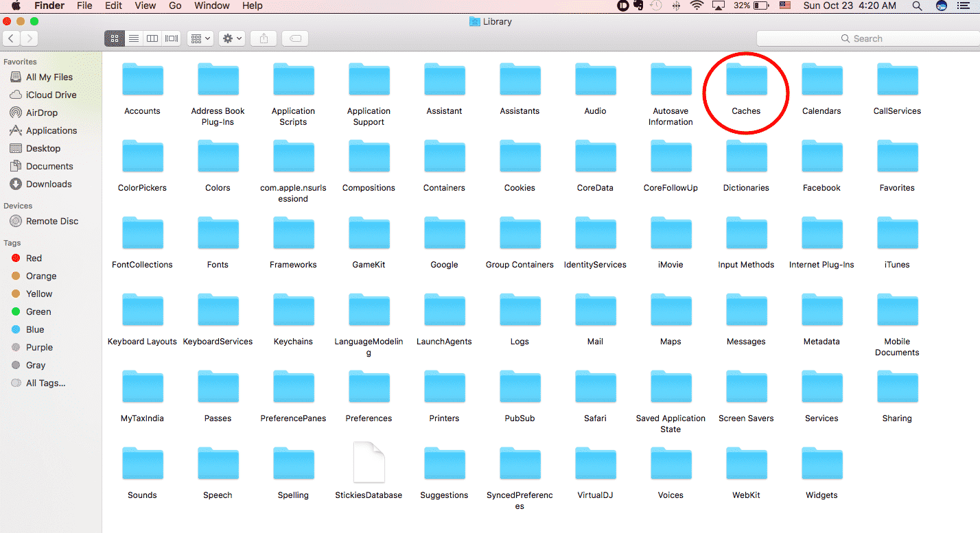Open the VirtualDJ folder
The width and height of the screenshot is (980, 533).
[x=595, y=464]
